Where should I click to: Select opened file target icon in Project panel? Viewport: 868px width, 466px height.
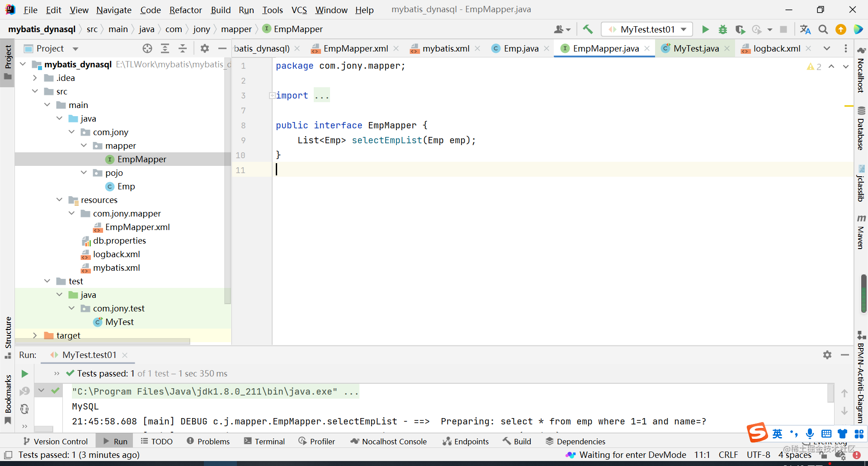coord(147,48)
